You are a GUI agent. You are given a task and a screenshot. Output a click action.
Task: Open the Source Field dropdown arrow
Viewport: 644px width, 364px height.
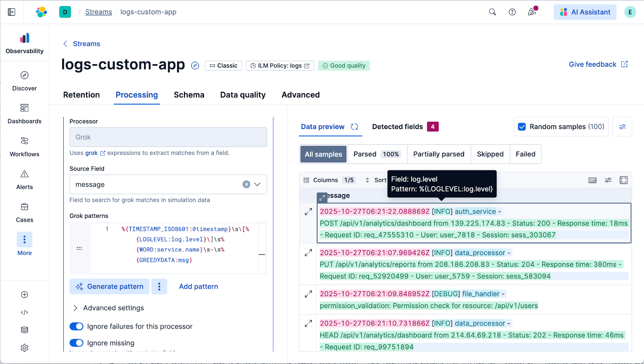pyautogui.click(x=258, y=184)
